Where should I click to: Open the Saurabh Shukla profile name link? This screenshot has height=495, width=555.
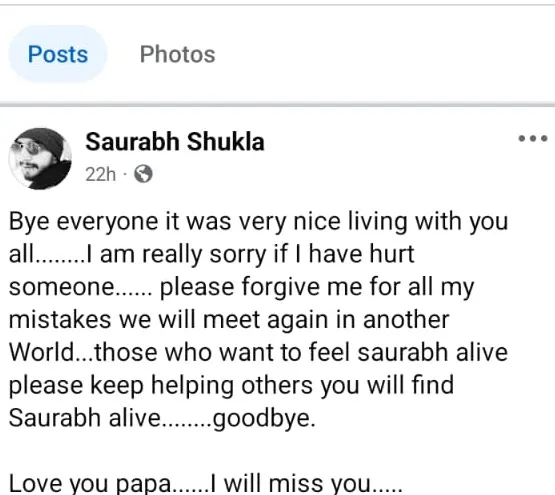click(x=175, y=142)
